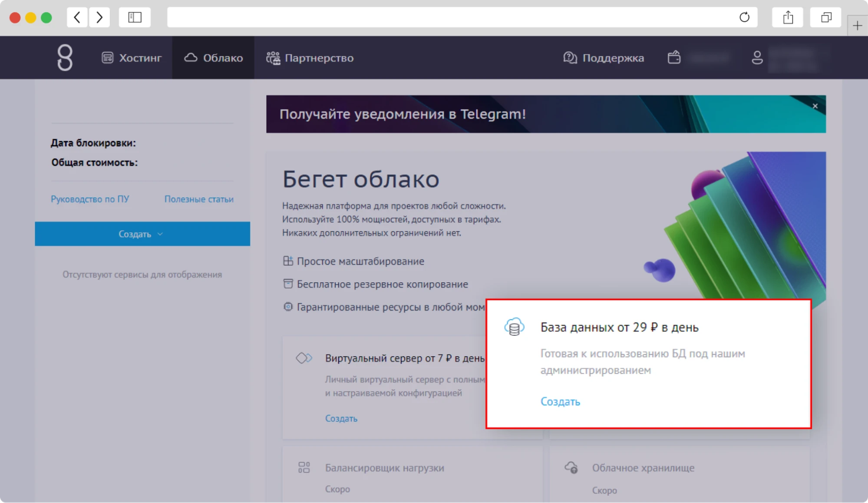
Task: Open a new browser tab with the plus button
Action: point(858,25)
